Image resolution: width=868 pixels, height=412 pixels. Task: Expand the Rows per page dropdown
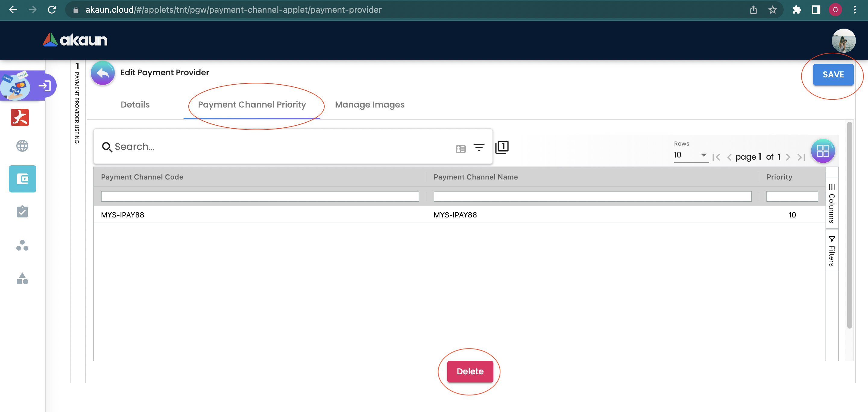pyautogui.click(x=690, y=155)
